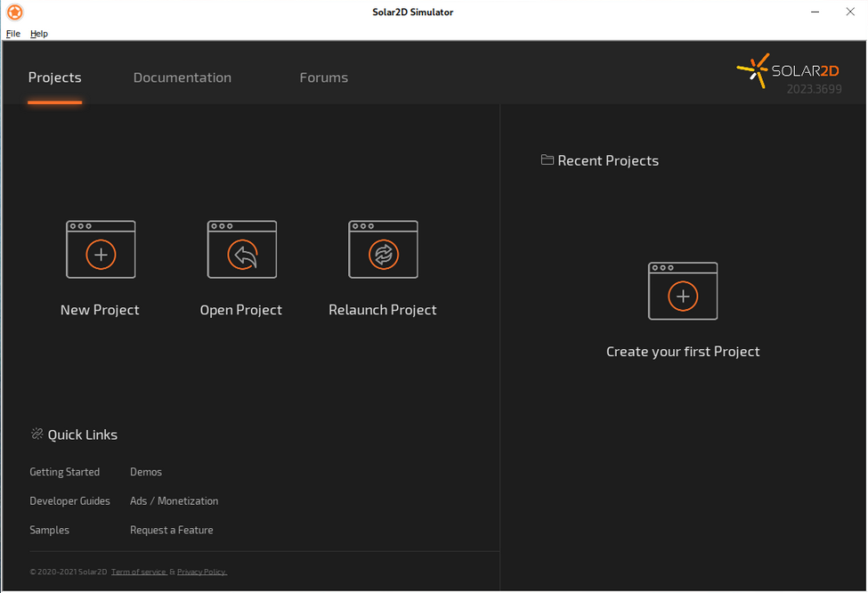The height and width of the screenshot is (593, 868).
Task: Open the Help menu
Action: (39, 33)
